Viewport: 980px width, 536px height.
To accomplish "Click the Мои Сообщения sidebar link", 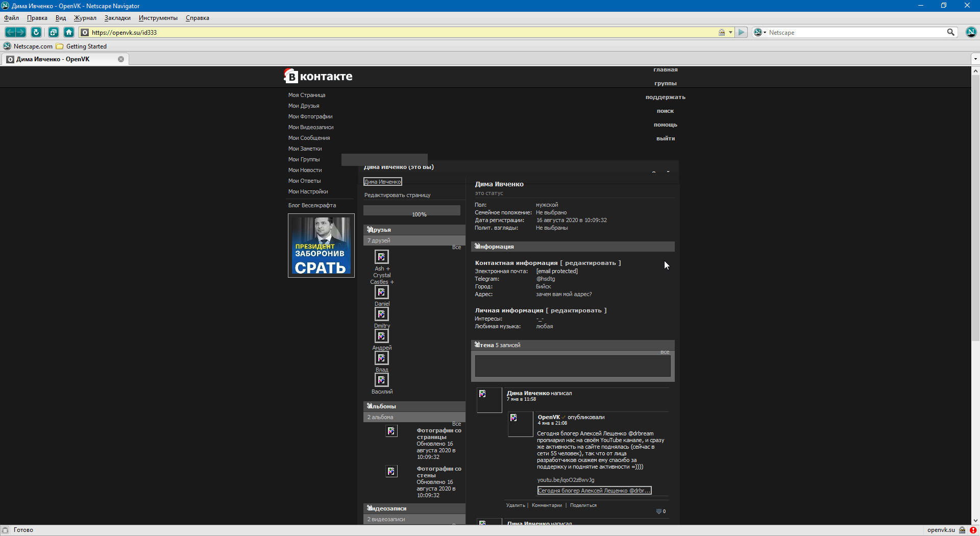I will click(309, 138).
